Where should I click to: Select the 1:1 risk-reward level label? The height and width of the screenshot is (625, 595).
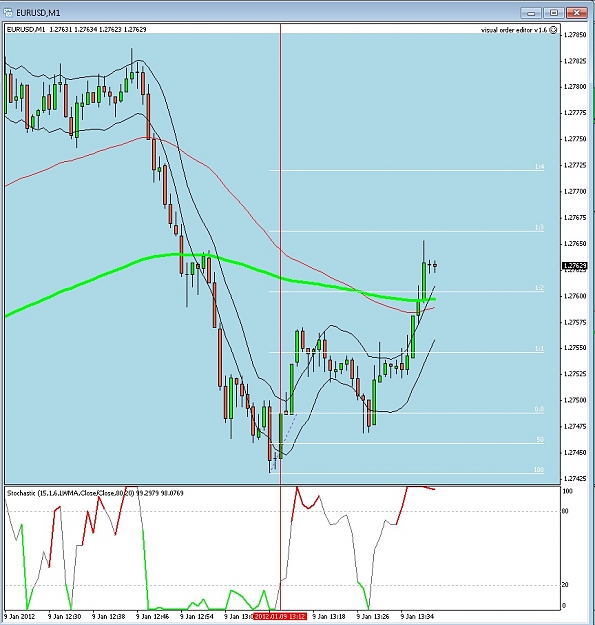click(539, 348)
